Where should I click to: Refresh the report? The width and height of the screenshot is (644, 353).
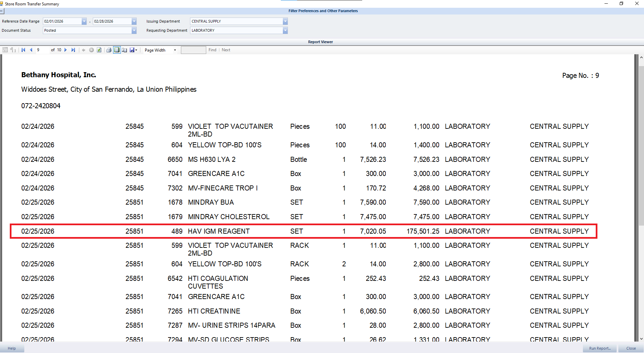99,50
